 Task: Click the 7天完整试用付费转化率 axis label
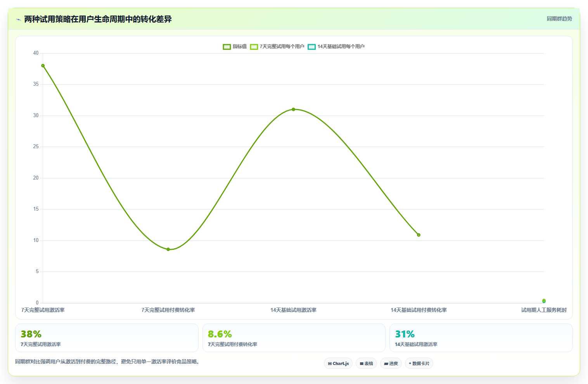[168, 310]
